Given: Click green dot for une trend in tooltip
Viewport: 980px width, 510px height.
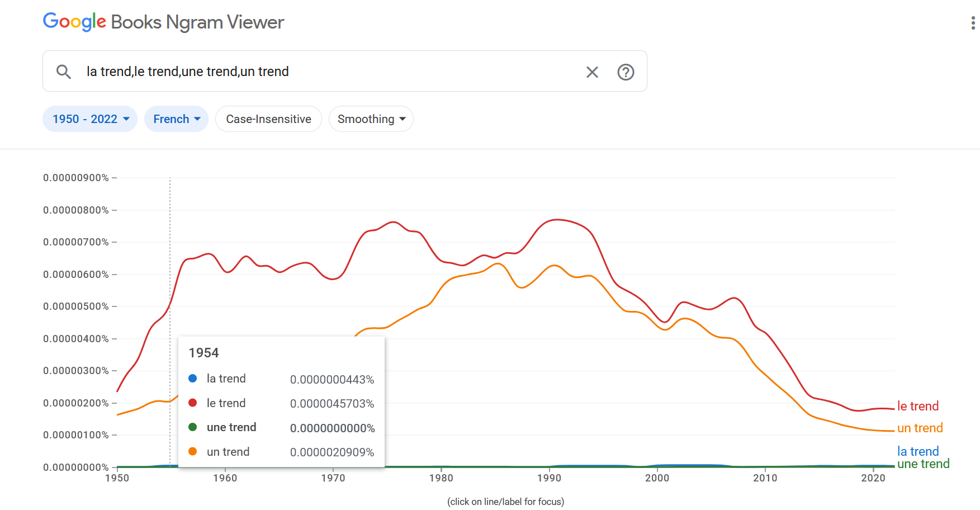Looking at the screenshot, I should point(193,427).
